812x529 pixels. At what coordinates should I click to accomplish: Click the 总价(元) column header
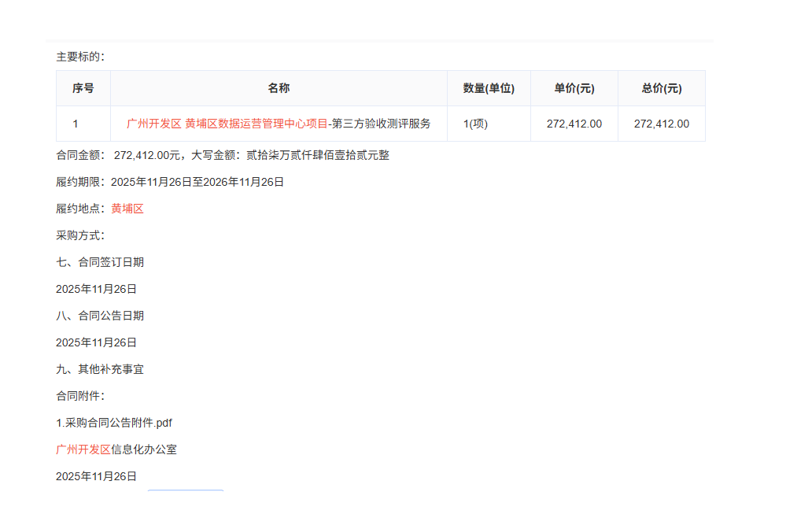pos(661,87)
